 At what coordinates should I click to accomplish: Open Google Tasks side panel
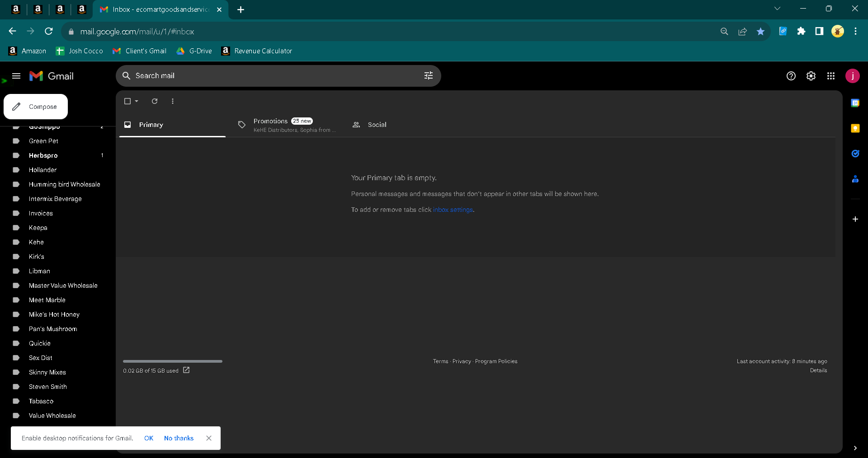855,154
